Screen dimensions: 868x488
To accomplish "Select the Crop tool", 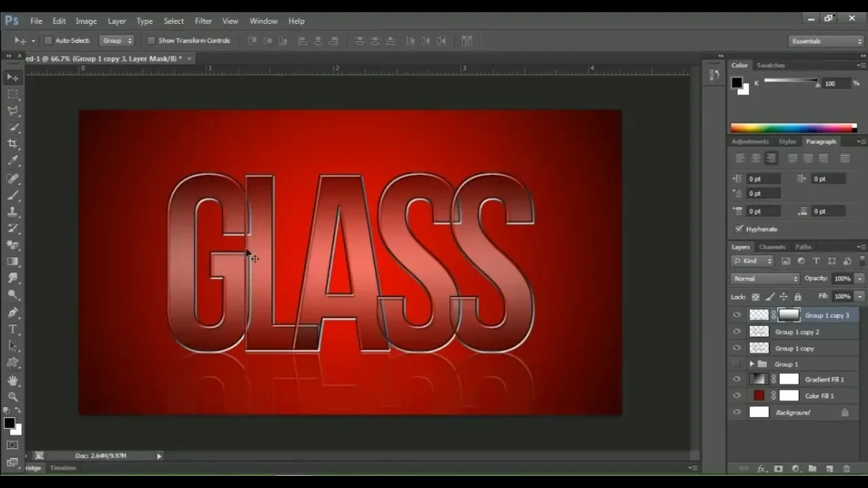I will click(13, 144).
